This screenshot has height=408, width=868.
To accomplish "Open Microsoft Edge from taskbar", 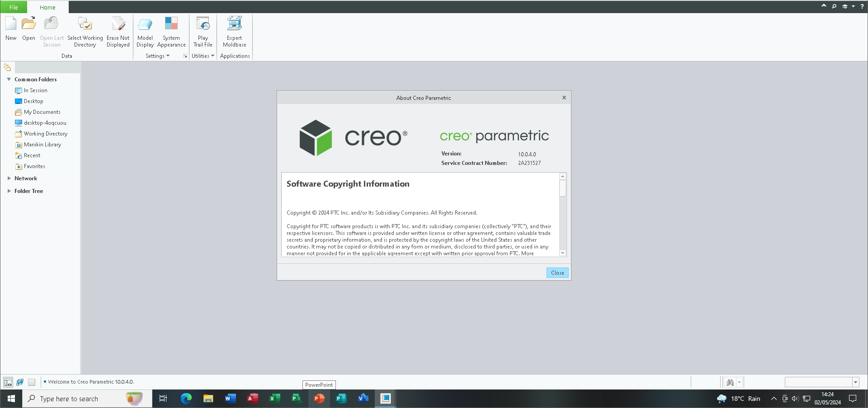I will pos(186,399).
